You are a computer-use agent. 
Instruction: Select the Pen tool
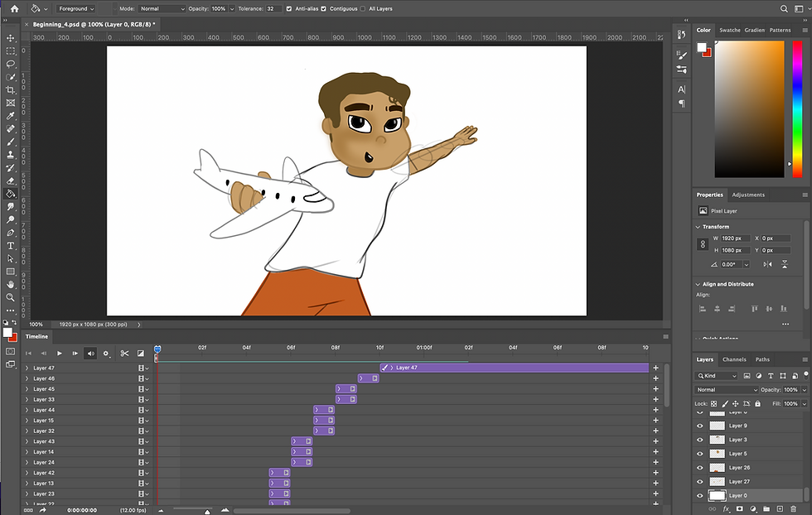tap(10, 233)
